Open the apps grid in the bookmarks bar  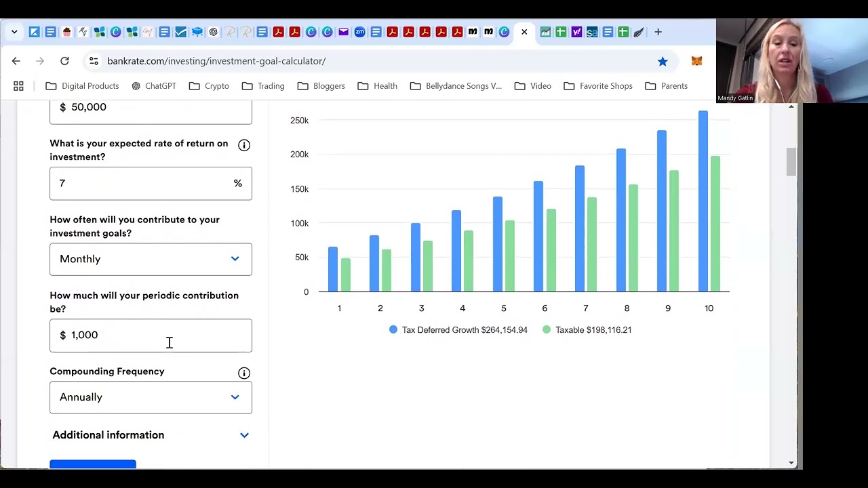(x=18, y=86)
